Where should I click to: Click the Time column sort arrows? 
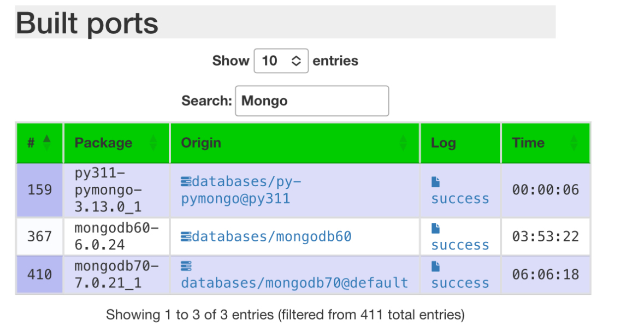point(574,143)
